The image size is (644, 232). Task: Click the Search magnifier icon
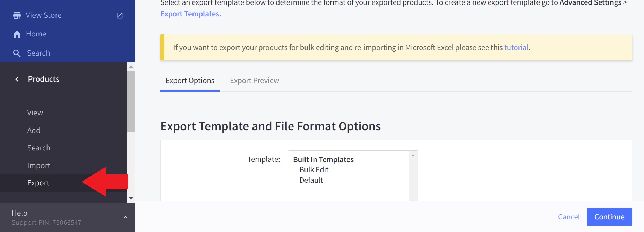pyautogui.click(x=17, y=53)
